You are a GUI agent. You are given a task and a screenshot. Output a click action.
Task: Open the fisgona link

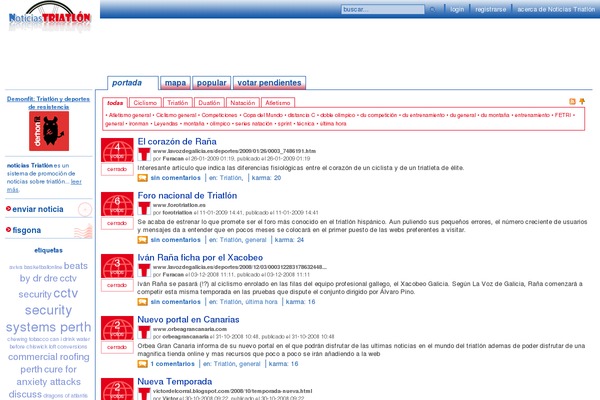[x=26, y=230]
